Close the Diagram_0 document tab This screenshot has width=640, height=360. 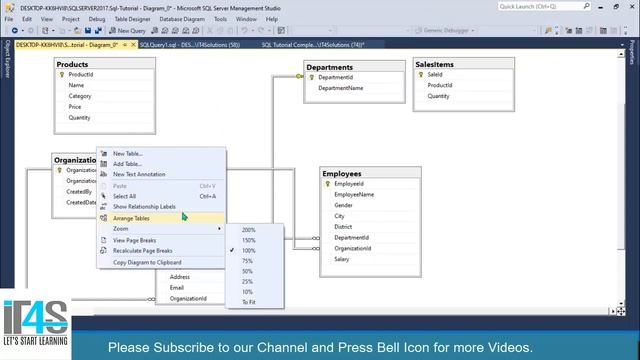click(133, 44)
